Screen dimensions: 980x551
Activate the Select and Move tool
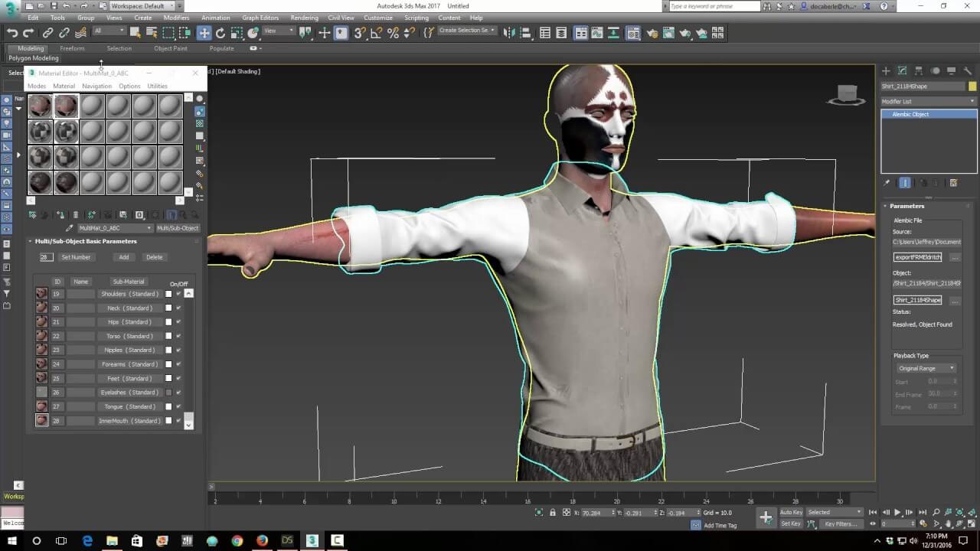pos(204,33)
